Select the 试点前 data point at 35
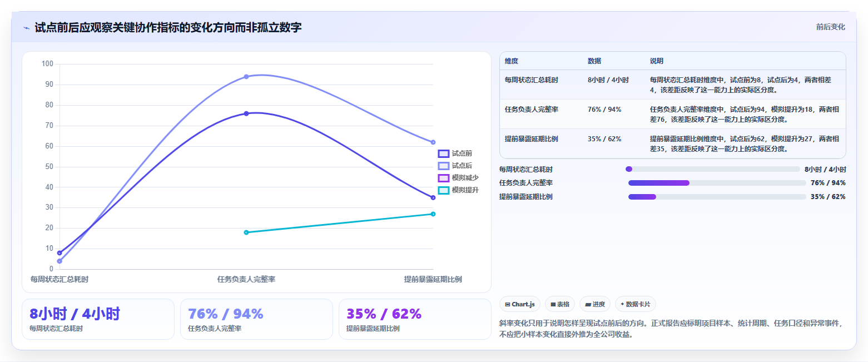868x362 pixels. [433, 197]
